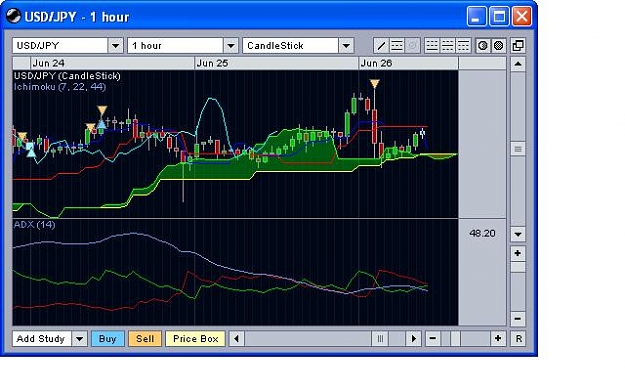Choose line style with middle solid line
This screenshot has width=625, height=391.
point(448,46)
